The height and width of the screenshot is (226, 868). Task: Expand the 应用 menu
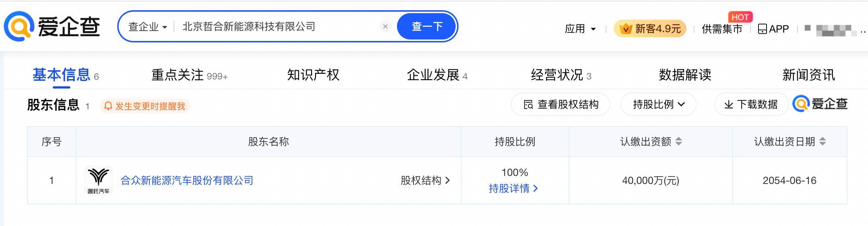click(x=580, y=29)
